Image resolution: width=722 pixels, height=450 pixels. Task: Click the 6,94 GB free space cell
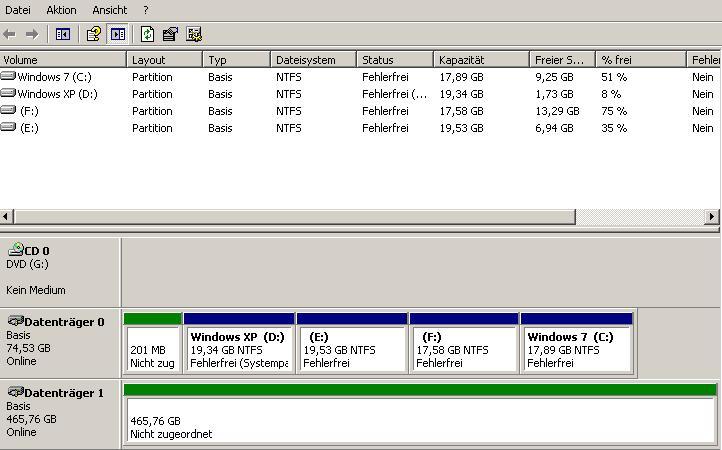click(554, 128)
